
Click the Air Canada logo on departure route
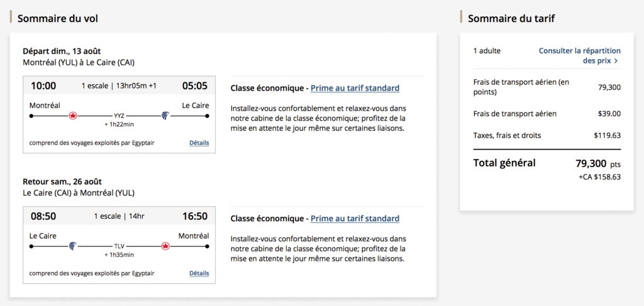pyautogui.click(x=73, y=116)
